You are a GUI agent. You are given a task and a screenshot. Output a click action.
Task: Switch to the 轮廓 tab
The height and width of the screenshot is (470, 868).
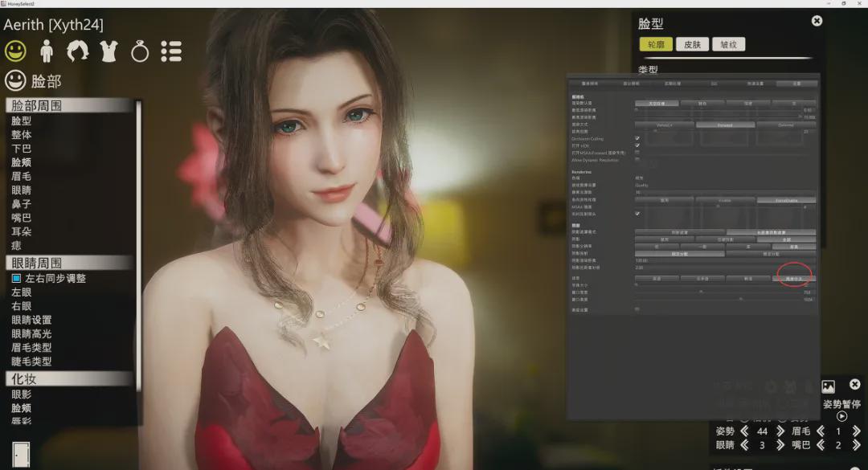tap(656, 44)
